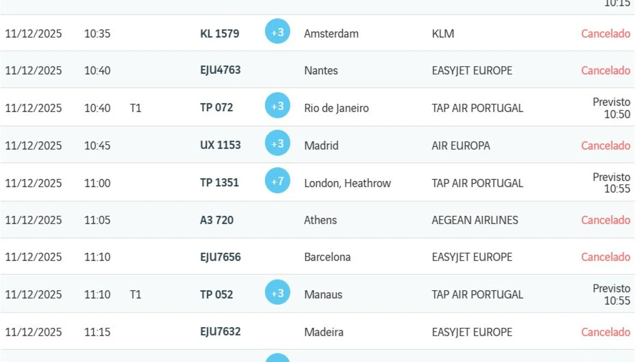This screenshot has height=362, width=644.
Task: Open flight KL 1579 details
Action: pos(220,34)
